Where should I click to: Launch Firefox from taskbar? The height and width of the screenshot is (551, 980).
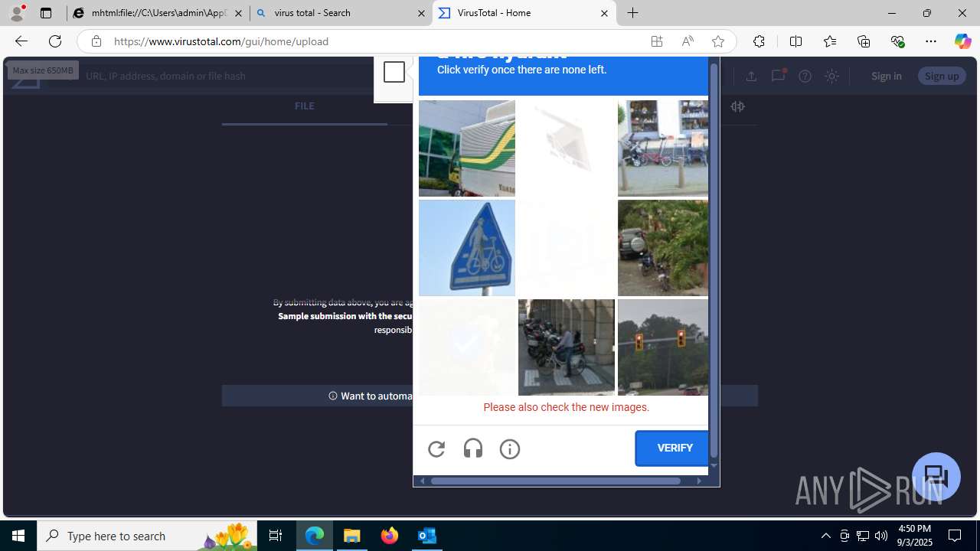click(x=390, y=536)
